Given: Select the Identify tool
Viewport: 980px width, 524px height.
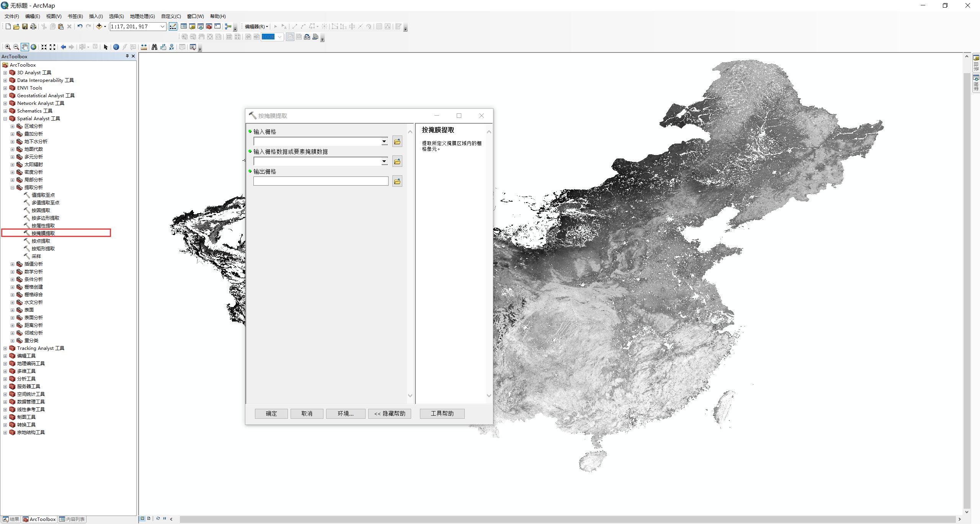Looking at the screenshot, I should 116,47.
